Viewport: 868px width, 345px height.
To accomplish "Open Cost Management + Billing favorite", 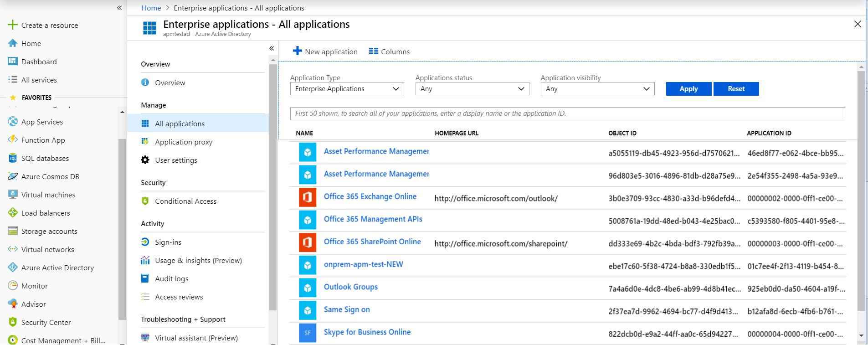I will tap(63, 340).
